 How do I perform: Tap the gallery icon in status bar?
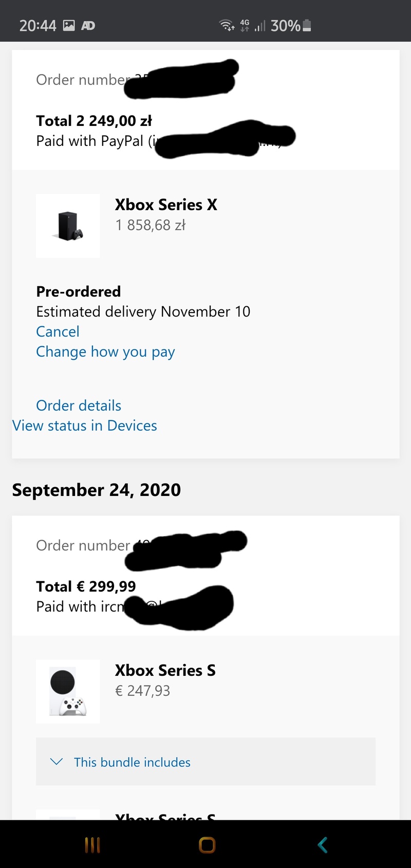[69, 25]
